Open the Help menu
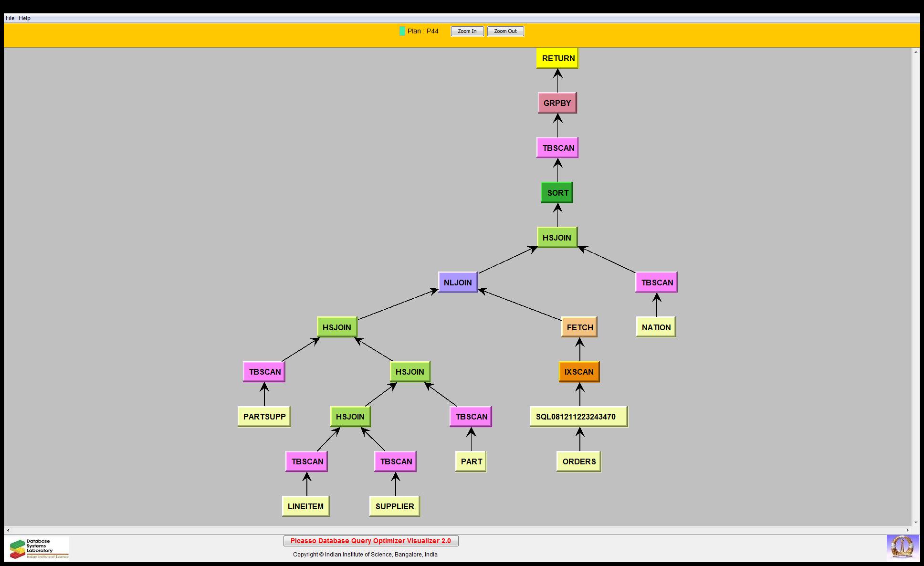Image resolution: width=924 pixels, height=566 pixels. (x=24, y=18)
